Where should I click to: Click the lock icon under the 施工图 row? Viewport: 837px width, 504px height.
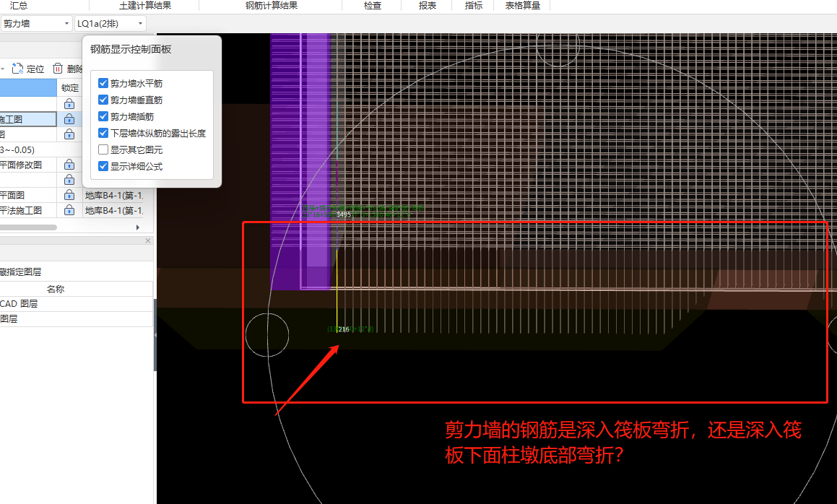pos(69,134)
